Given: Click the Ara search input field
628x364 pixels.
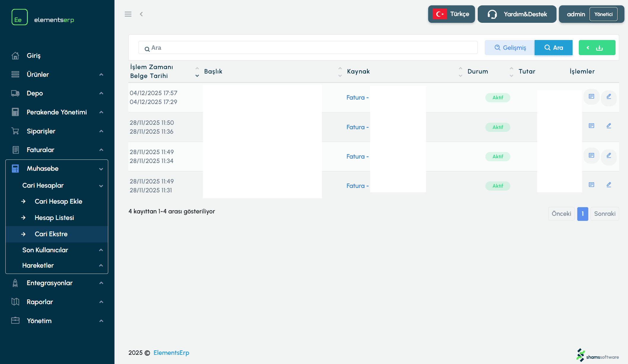Looking at the screenshot, I should tap(308, 48).
